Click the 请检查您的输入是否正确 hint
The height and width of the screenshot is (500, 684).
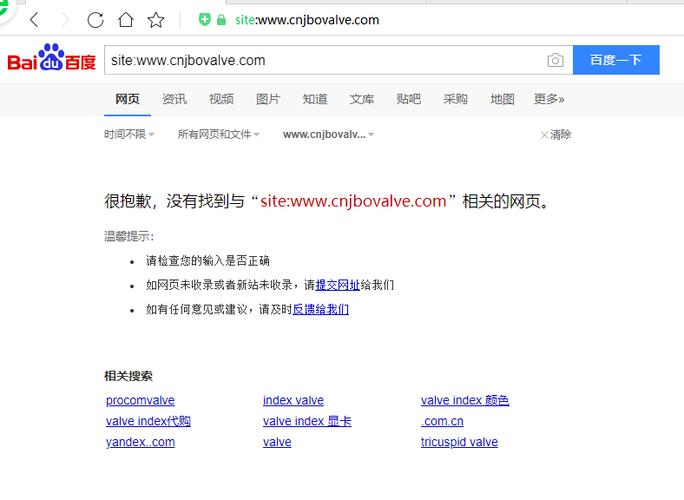pos(208,261)
